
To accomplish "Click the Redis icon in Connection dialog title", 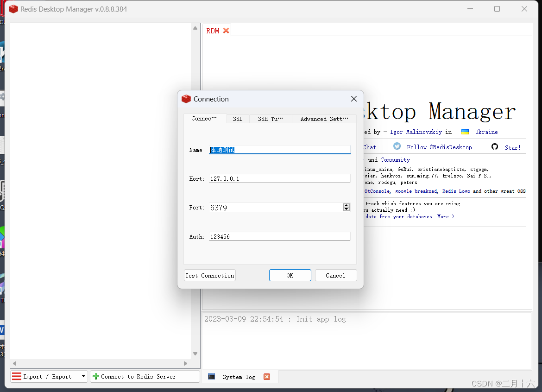I will coord(186,99).
